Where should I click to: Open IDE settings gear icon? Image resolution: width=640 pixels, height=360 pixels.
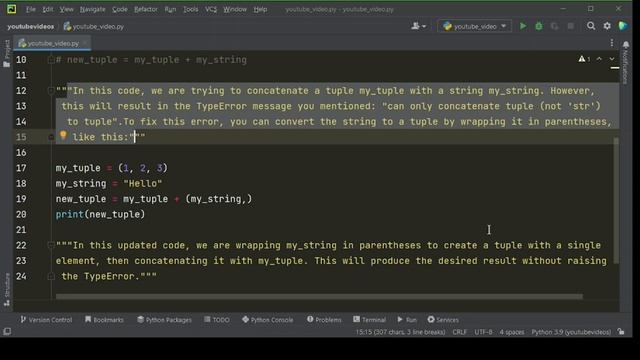click(607, 26)
